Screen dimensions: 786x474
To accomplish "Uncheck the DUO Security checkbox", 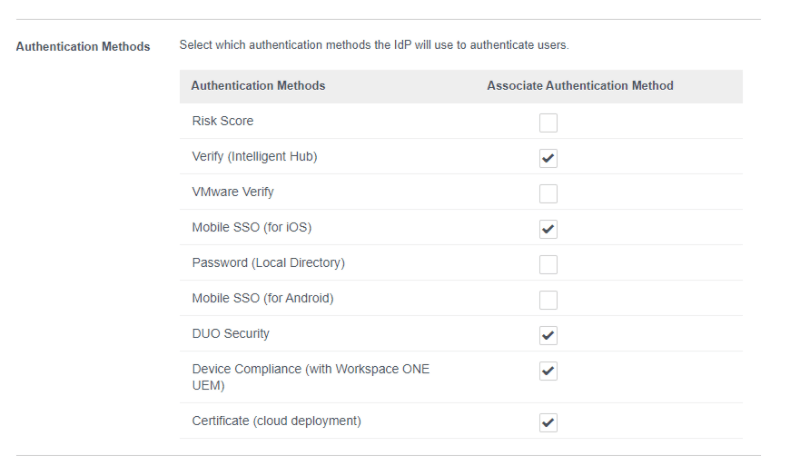I will (548, 334).
